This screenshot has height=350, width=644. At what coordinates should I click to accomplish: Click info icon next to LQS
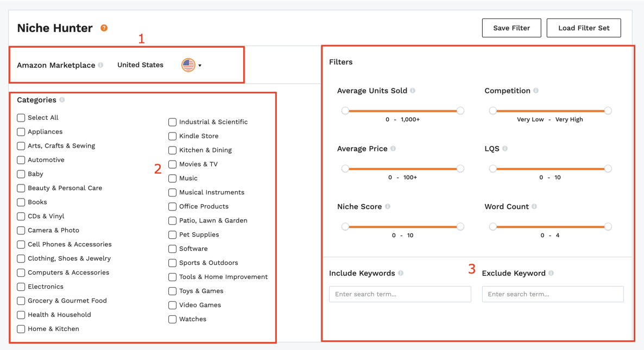(505, 148)
